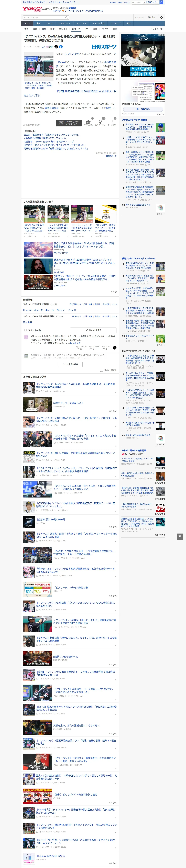The image size is (186, 868).
Task: Open the 巨 vs. 神 game link
Action: coord(27,310)
